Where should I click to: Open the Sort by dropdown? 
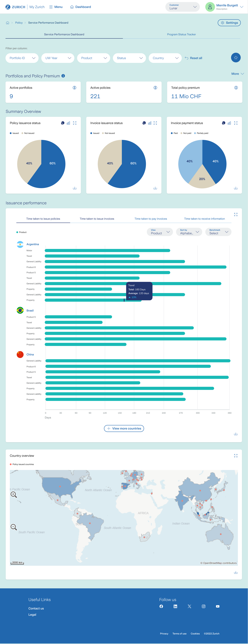(x=189, y=232)
